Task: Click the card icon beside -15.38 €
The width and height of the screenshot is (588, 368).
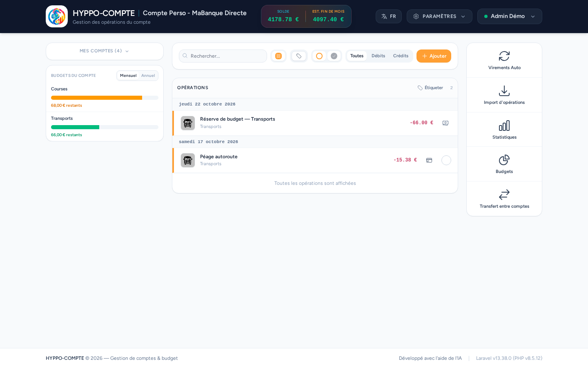Action: (x=429, y=160)
